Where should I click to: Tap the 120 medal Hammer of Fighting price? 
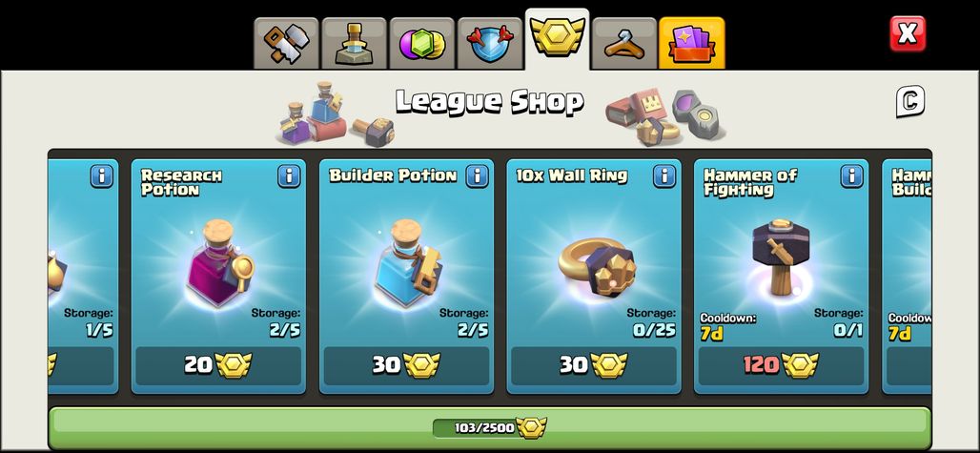click(x=782, y=365)
